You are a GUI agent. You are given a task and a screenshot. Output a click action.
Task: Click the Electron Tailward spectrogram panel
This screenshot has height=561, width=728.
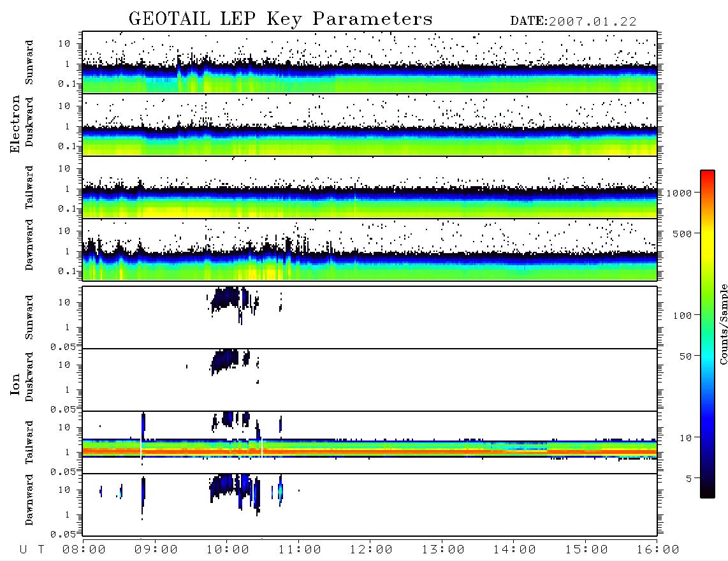[370, 187]
